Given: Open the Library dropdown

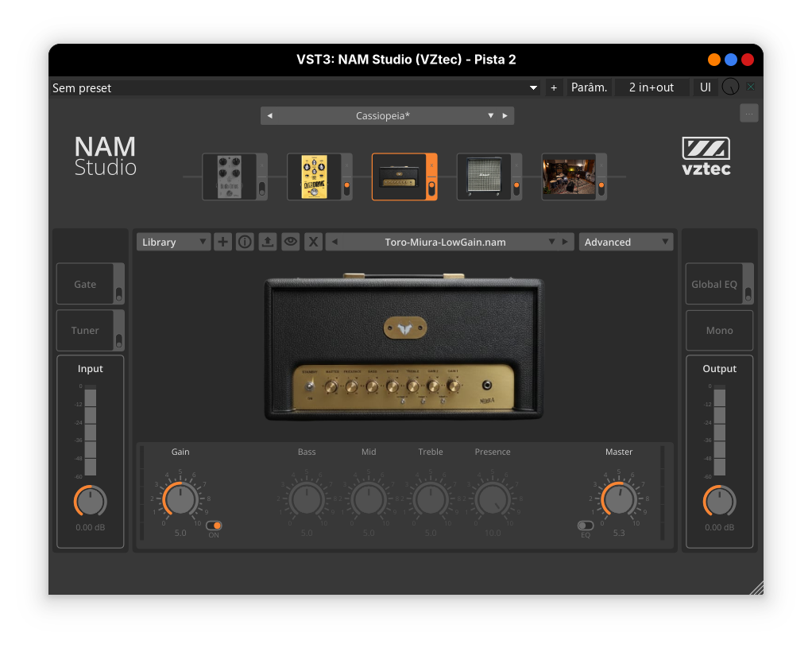Looking at the screenshot, I should point(173,242).
